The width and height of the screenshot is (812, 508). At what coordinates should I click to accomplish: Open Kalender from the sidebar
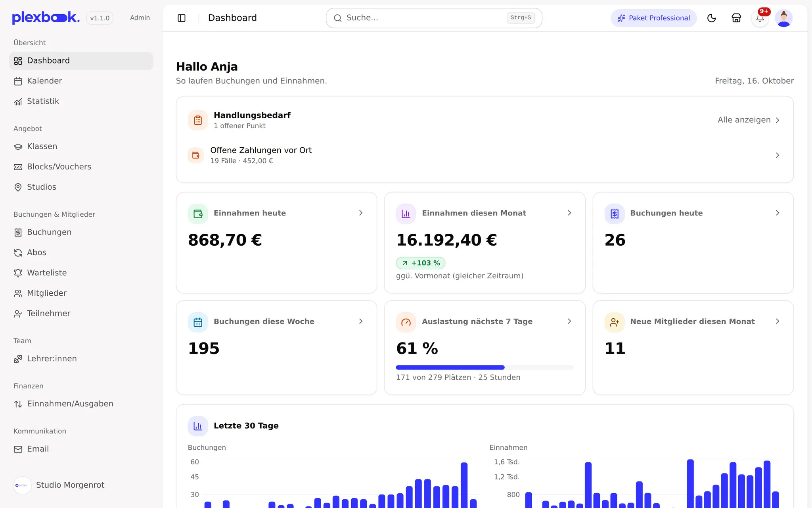click(81, 81)
